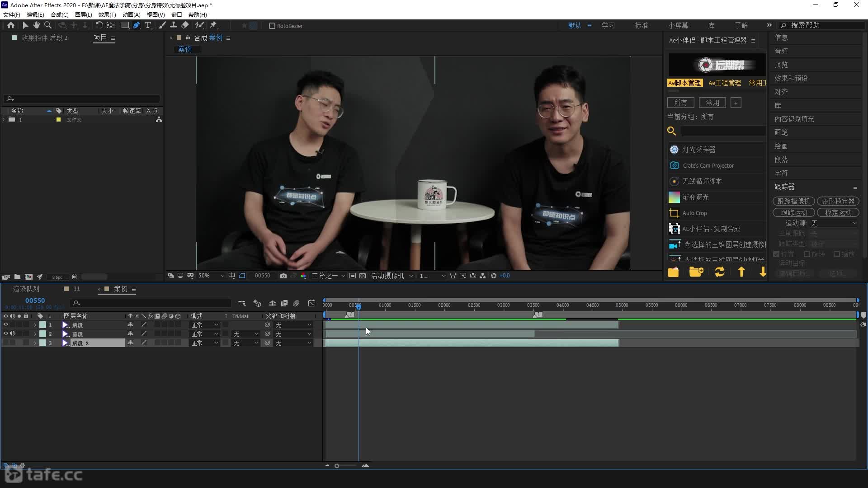Open blend mode dropdown for layer 后段
Viewport: 868px width, 488px height.
point(205,325)
